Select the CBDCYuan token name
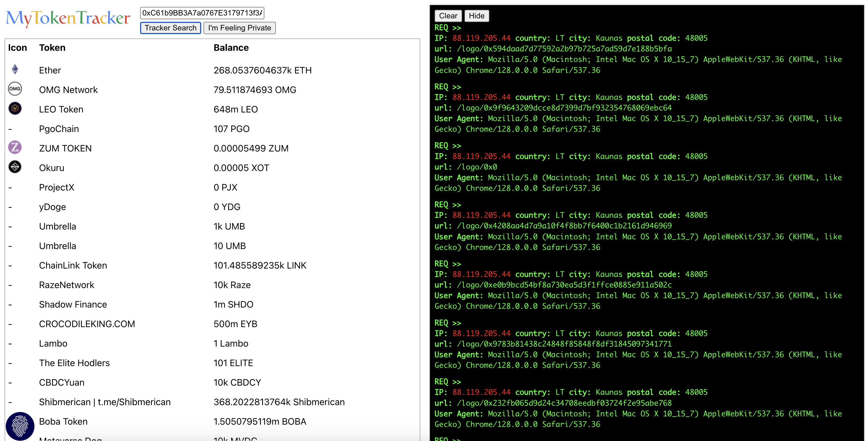 [x=62, y=383]
